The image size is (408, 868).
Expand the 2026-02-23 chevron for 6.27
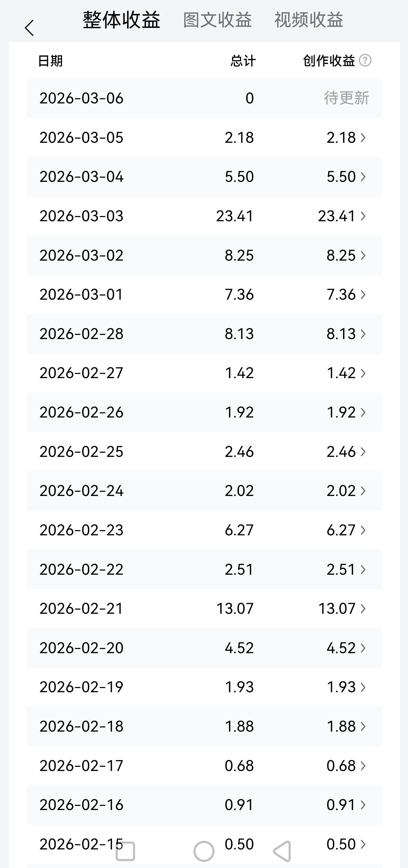pyautogui.click(x=363, y=530)
